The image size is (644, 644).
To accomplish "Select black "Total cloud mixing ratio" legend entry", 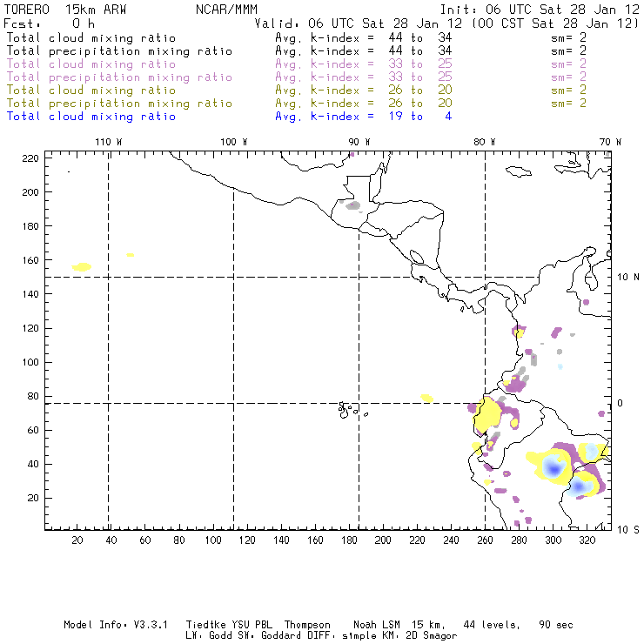I will [91, 37].
